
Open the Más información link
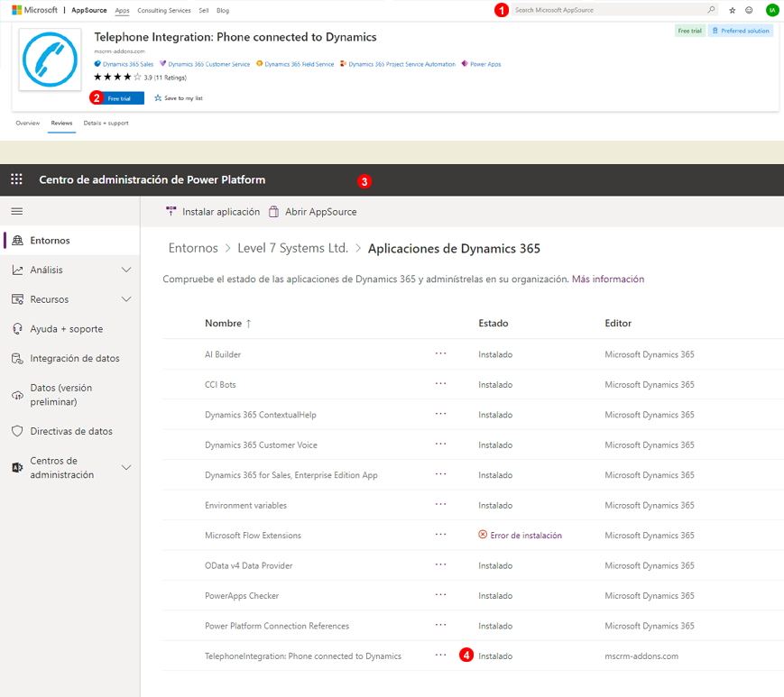pyautogui.click(x=608, y=279)
